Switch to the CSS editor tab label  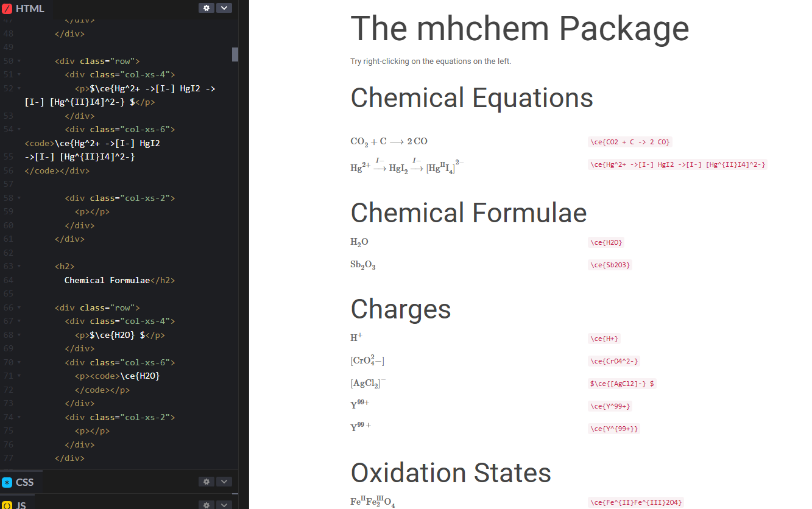[25, 482]
